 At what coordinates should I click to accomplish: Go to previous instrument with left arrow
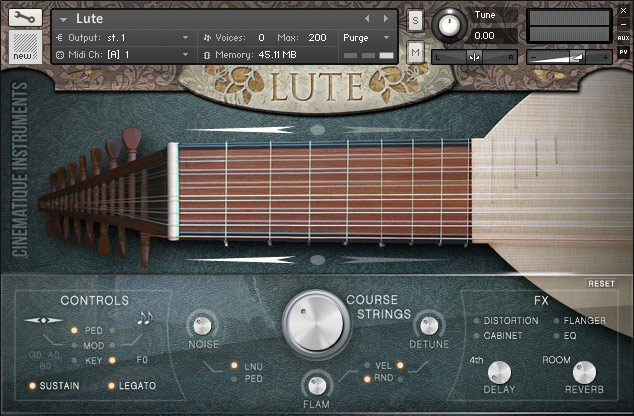point(367,19)
